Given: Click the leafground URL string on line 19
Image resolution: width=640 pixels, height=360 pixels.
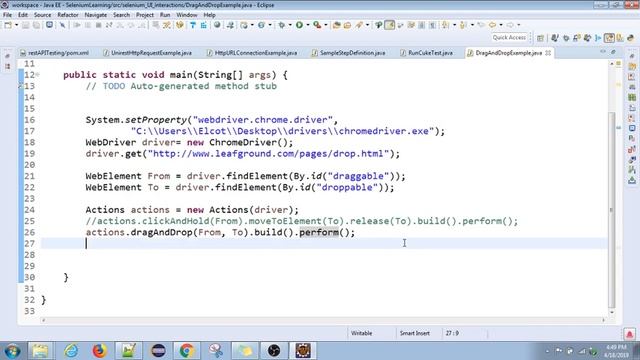Looking at the screenshot, I should (268, 153).
